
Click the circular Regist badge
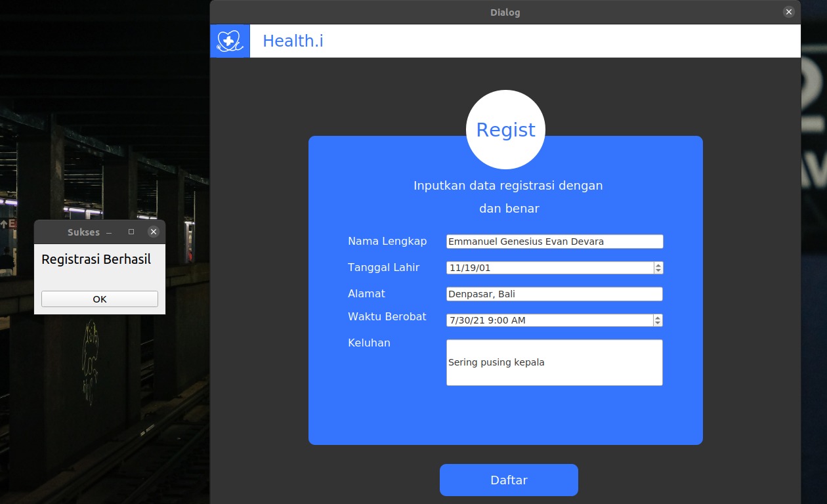(505, 129)
